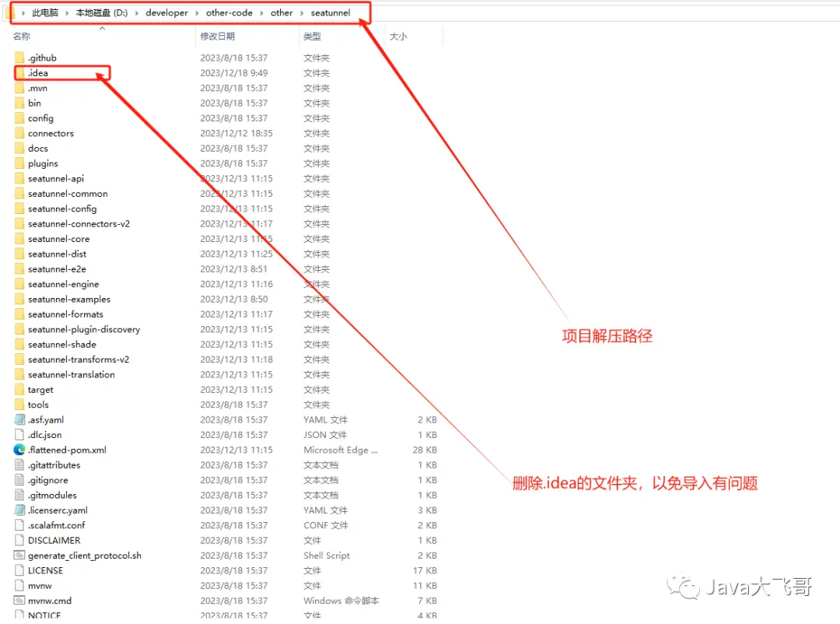Select the seatunnel-plugin-discovery folder name
Screen dimensions: 840x624
pos(84,329)
